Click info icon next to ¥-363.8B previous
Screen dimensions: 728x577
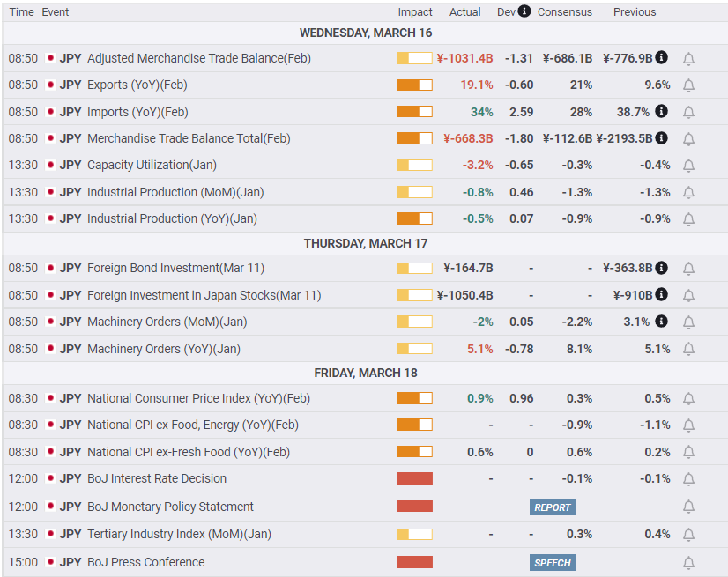tap(661, 268)
